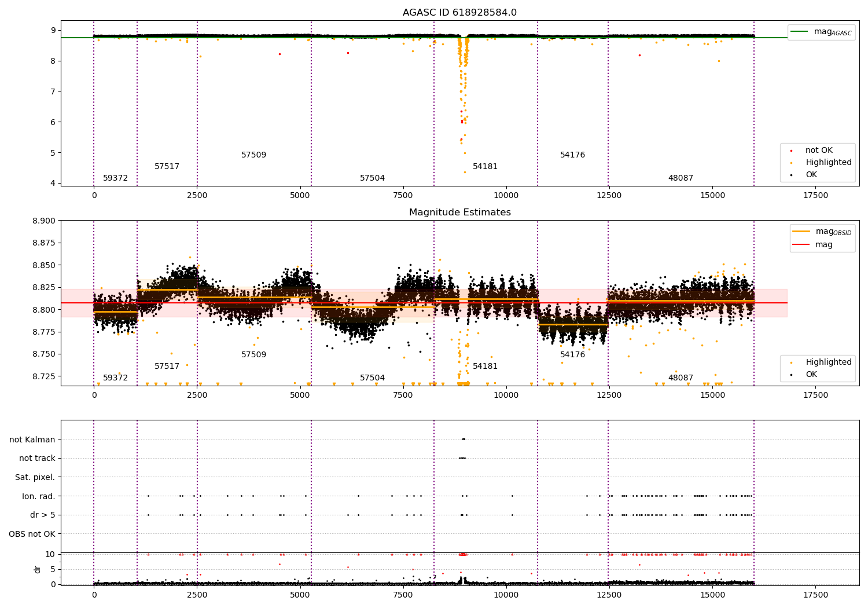This screenshot has width=868, height=608.
Task: Click OBSID label 59372 in top plot
Action: [x=115, y=178]
